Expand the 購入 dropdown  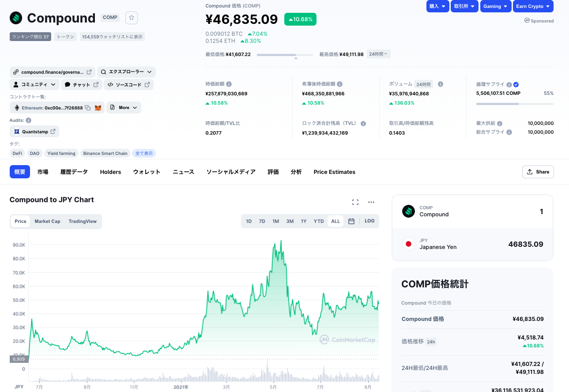437,6
